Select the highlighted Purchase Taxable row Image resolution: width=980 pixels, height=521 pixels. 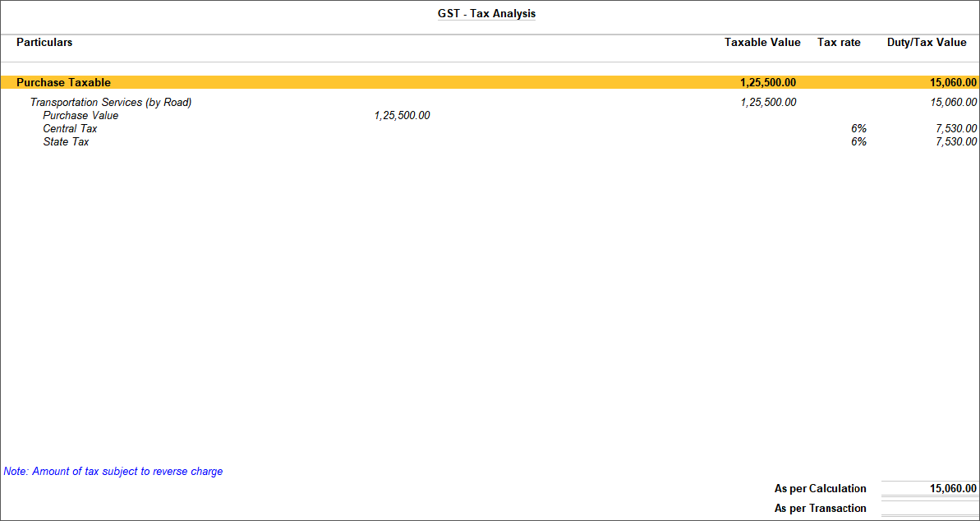tap(63, 82)
